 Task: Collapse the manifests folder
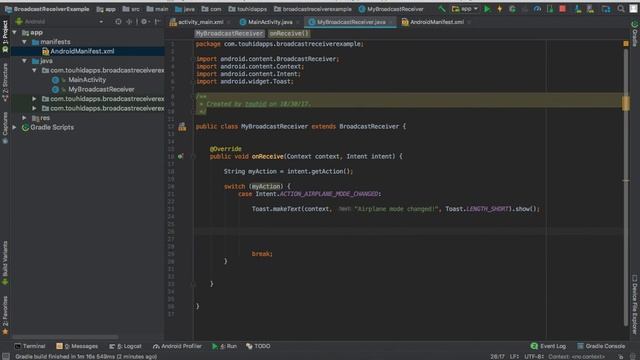(x=24, y=42)
